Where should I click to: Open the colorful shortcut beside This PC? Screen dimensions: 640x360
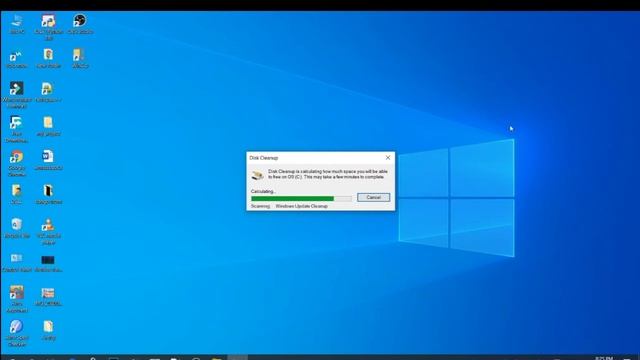tap(49, 27)
